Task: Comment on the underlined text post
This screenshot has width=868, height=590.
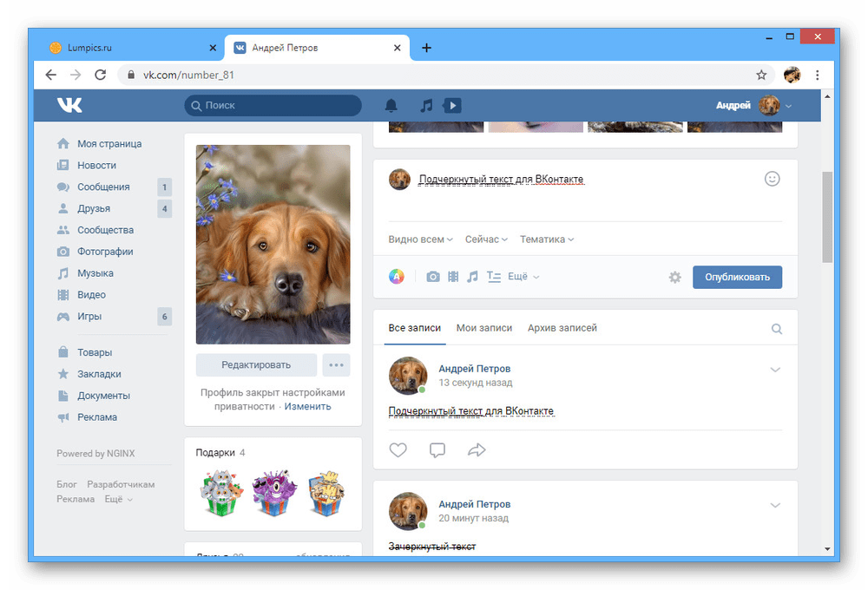Action: point(437,450)
